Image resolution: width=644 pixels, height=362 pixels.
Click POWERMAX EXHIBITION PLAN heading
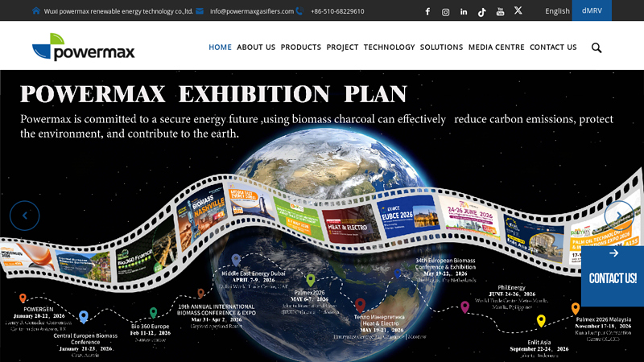click(x=213, y=94)
